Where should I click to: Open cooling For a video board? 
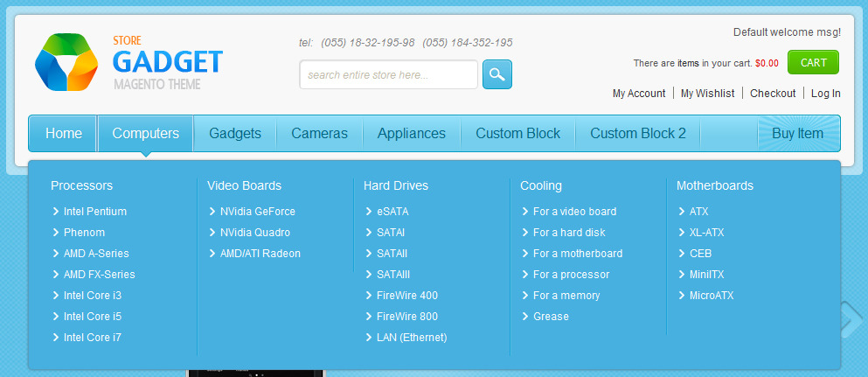(x=574, y=212)
